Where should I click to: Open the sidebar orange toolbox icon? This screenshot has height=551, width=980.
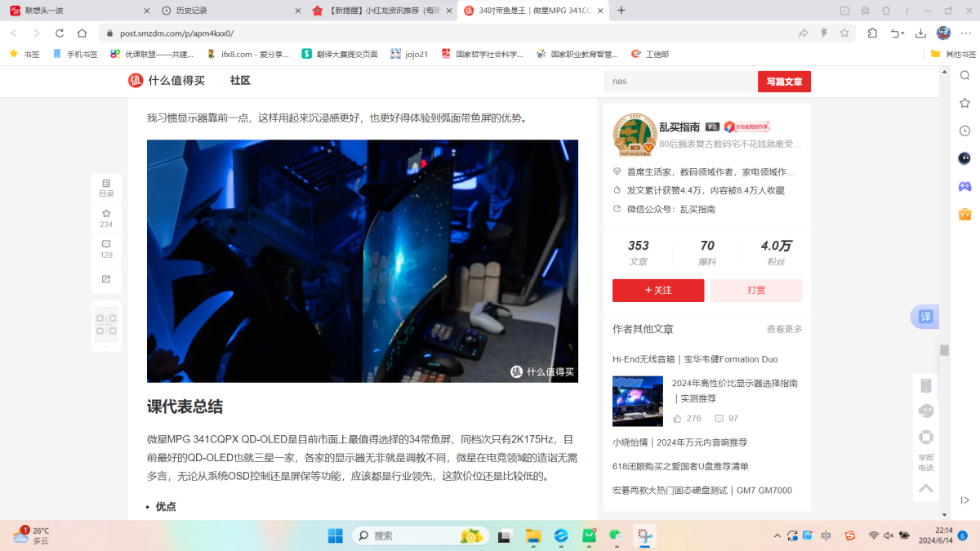pos(964,214)
